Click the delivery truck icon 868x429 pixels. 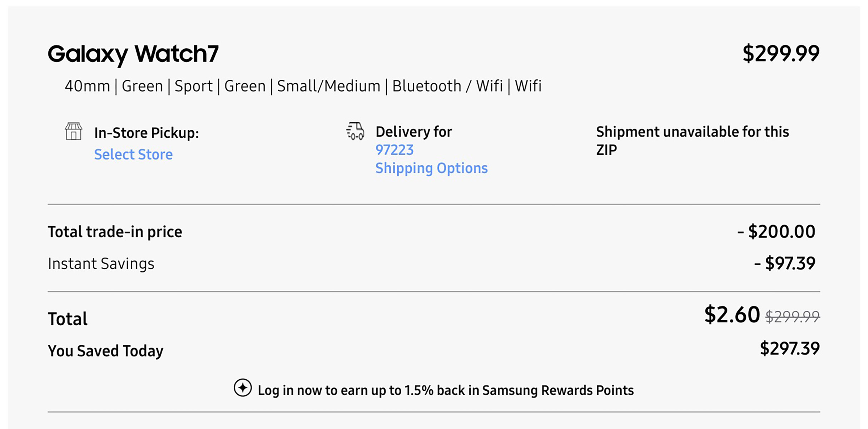click(x=356, y=131)
